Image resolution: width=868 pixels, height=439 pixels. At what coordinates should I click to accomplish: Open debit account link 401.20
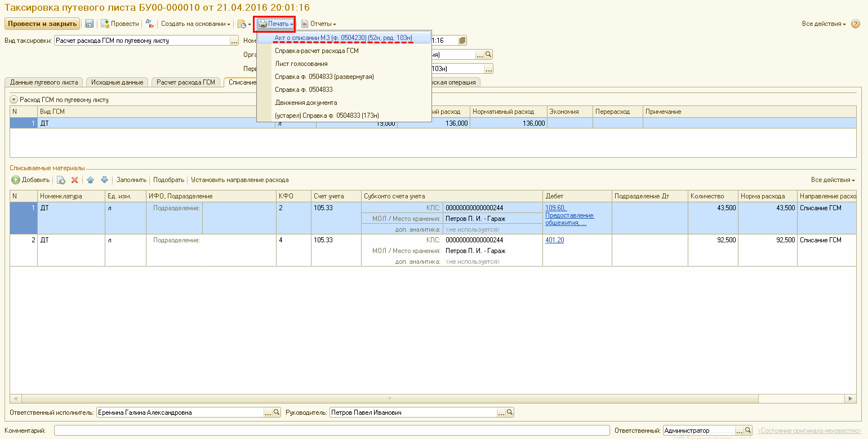pyautogui.click(x=554, y=240)
